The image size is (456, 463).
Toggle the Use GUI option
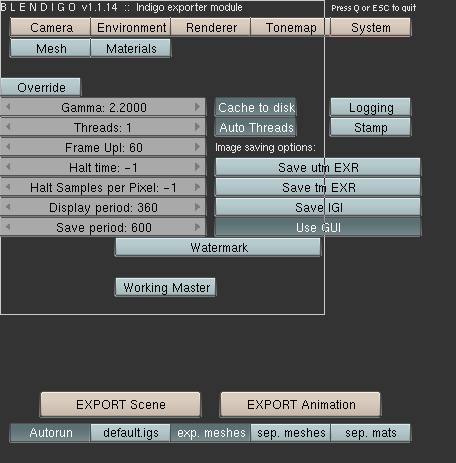(318, 227)
